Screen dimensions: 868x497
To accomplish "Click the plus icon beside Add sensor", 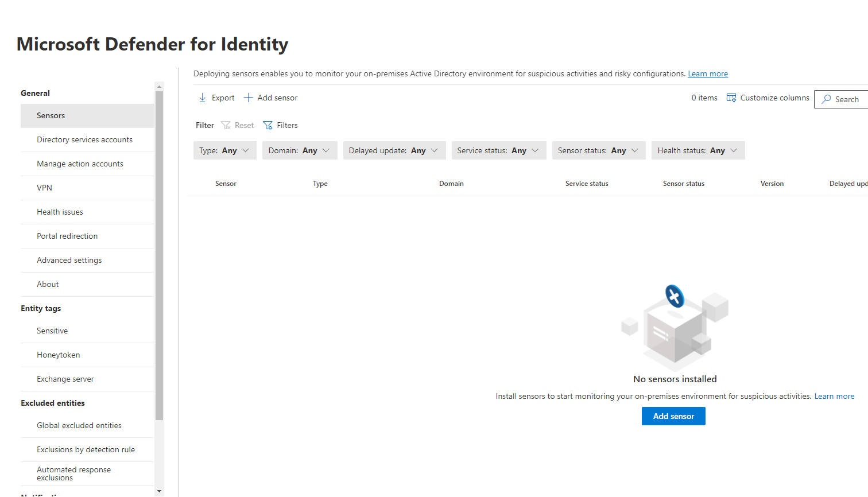I will tap(249, 98).
